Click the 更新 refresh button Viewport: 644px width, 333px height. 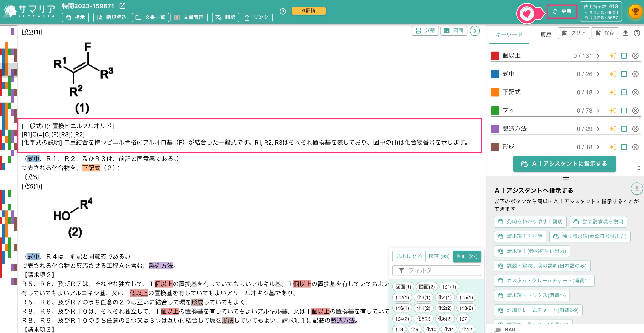click(x=562, y=11)
